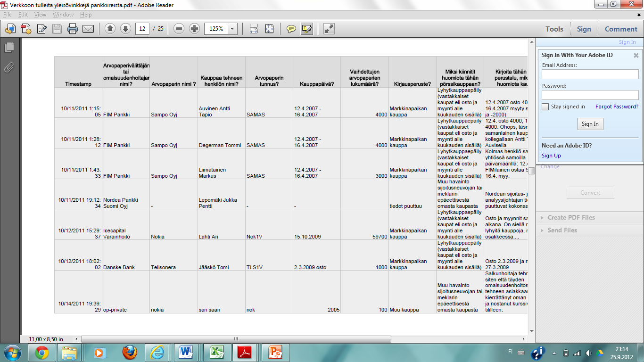Open Excel from the taskbar
The image size is (644, 362).
(216, 353)
